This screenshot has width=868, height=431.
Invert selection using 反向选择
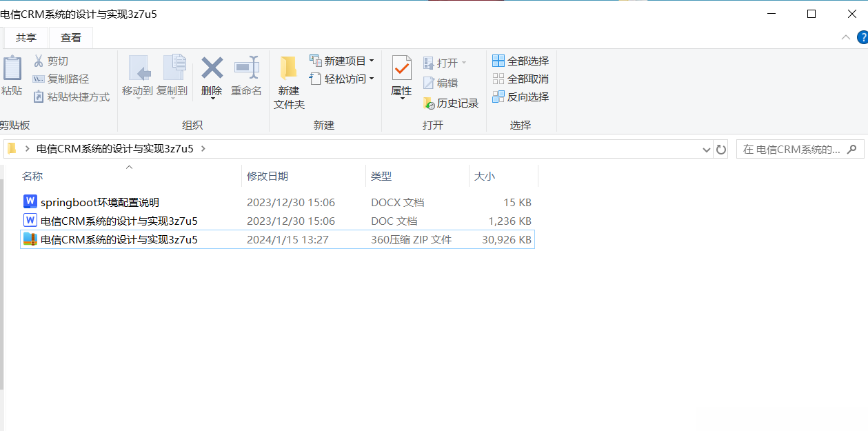point(521,97)
